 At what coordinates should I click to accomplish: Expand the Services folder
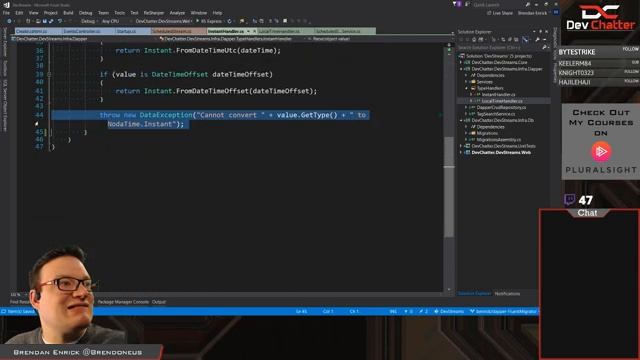466,82
